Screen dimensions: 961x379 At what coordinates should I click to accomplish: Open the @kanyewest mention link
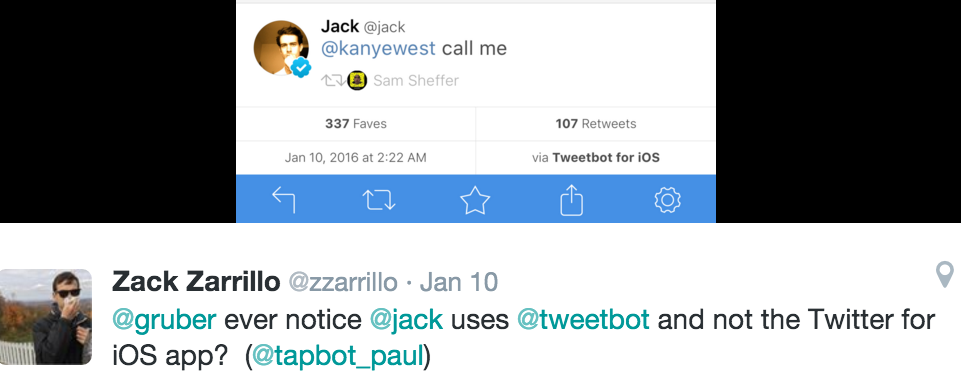[378, 48]
